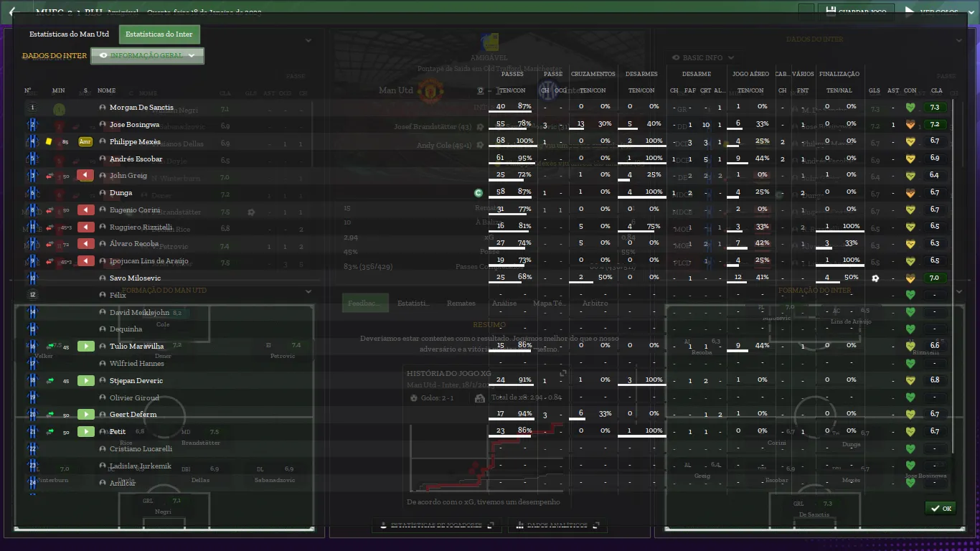Click John Greig's red substituted-off arrow icon
980x551 pixels.
[85, 176]
